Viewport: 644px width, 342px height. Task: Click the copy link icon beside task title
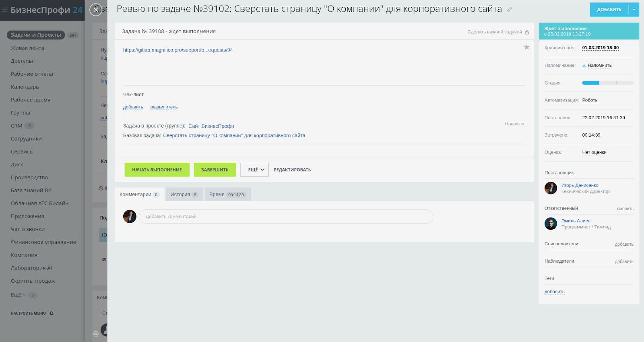click(510, 10)
